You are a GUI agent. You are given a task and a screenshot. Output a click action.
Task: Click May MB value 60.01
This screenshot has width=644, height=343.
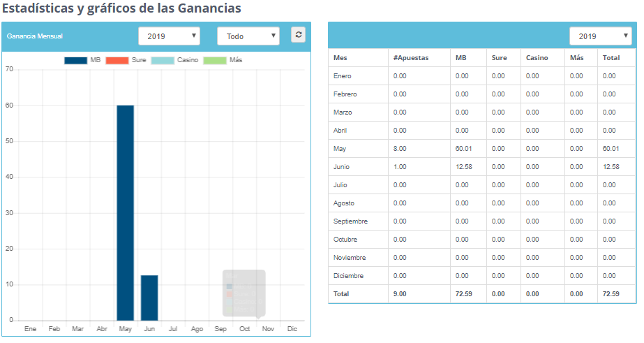[x=463, y=149]
